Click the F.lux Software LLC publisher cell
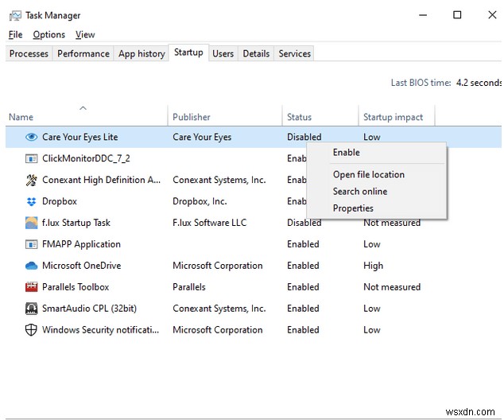 coord(210,223)
